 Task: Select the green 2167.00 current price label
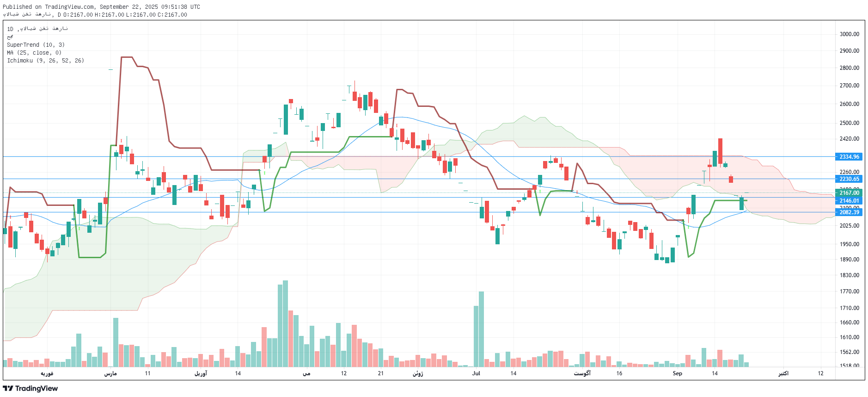[849, 193]
